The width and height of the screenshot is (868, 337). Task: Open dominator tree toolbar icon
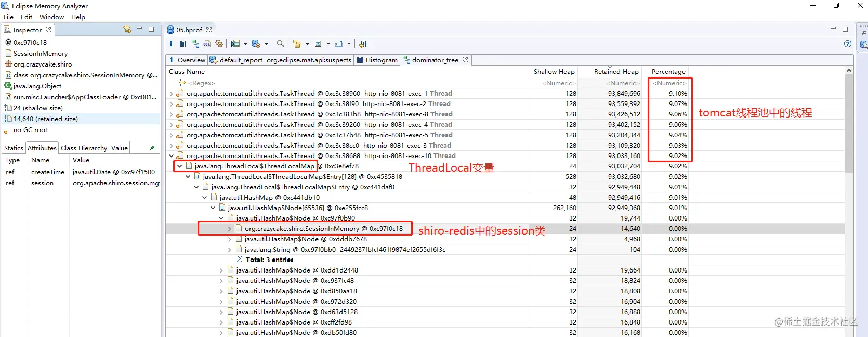click(x=195, y=44)
